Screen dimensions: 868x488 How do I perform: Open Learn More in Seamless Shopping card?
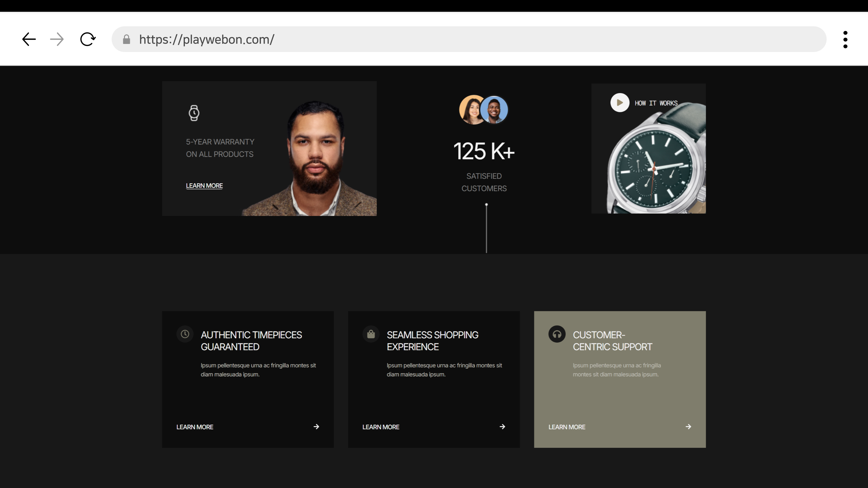click(381, 427)
